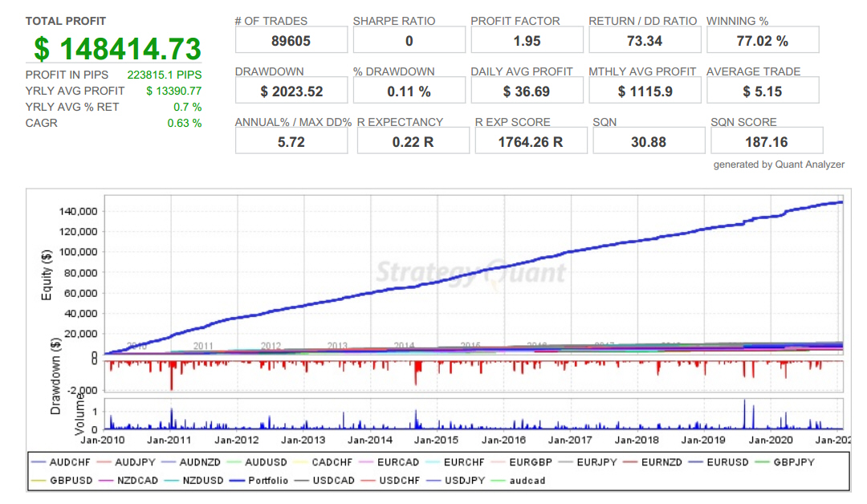Click the GBPUSD legend entry
Screen dimensions: 867x504
click(x=62, y=481)
